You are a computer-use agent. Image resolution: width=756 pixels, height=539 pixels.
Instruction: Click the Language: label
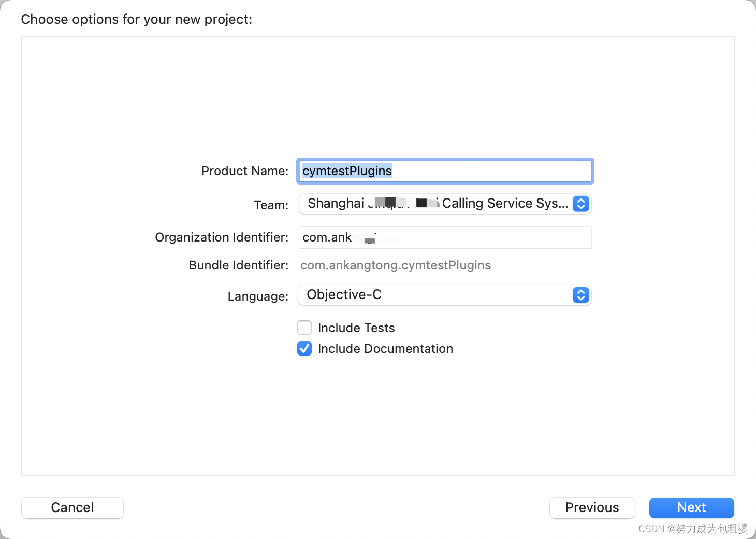click(x=258, y=296)
